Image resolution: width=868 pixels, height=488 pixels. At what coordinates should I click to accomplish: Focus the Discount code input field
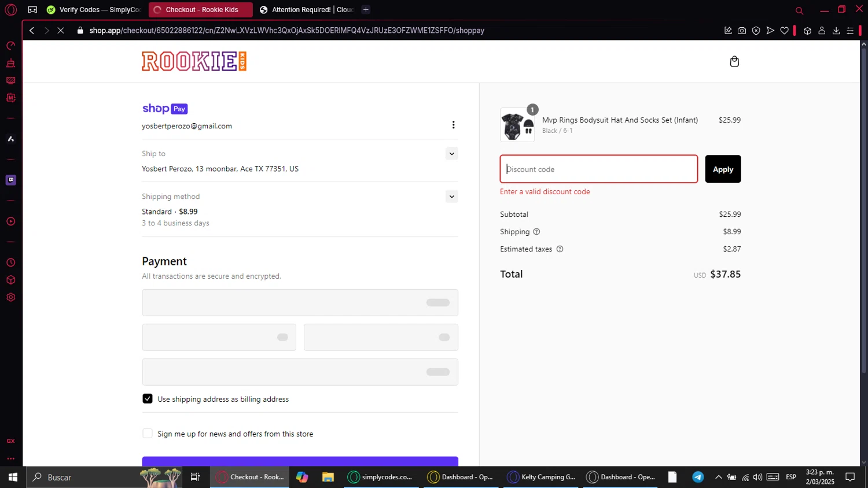(x=599, y=169)
